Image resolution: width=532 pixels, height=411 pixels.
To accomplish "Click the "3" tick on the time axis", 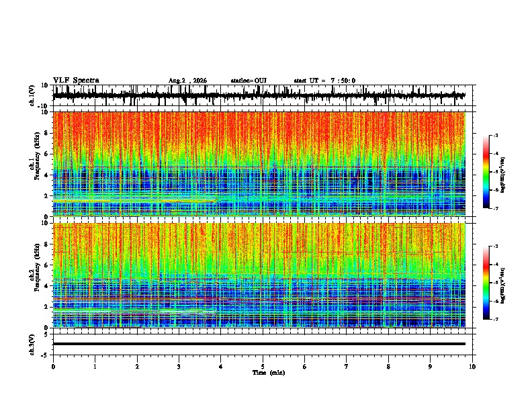I will 179,367.
